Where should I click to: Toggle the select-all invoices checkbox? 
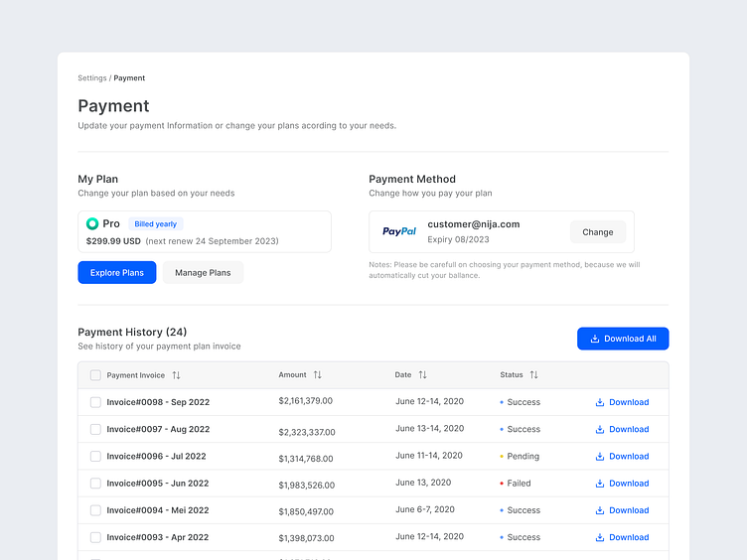(95, 375)
